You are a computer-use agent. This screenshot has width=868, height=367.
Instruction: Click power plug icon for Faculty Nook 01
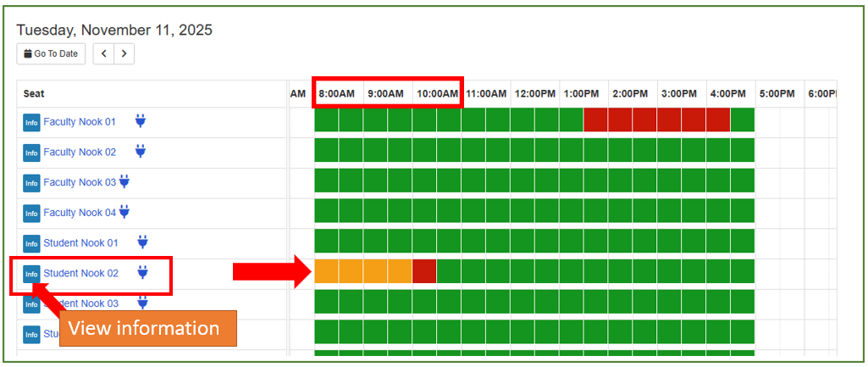click(141, 121)
